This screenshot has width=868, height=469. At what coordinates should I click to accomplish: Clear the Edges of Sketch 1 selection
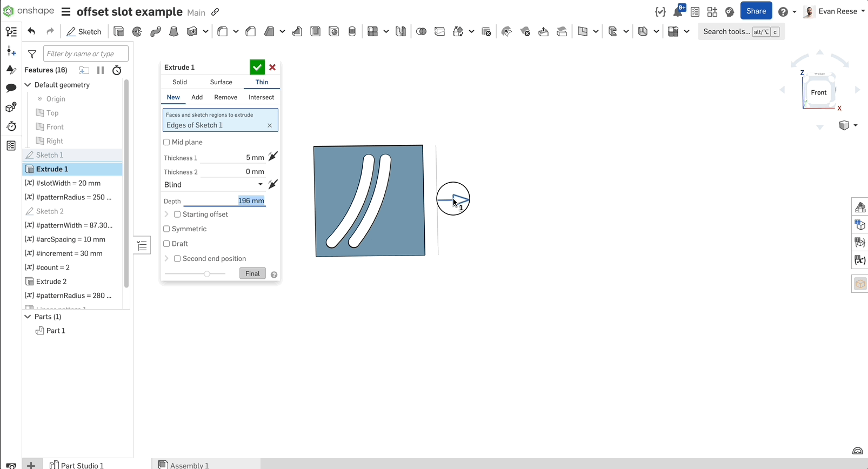270,125
